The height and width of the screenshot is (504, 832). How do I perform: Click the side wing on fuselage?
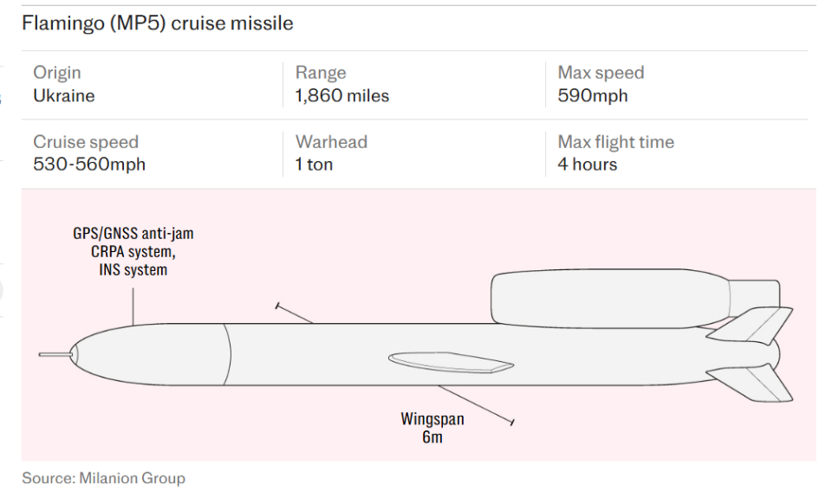[451, 363]
